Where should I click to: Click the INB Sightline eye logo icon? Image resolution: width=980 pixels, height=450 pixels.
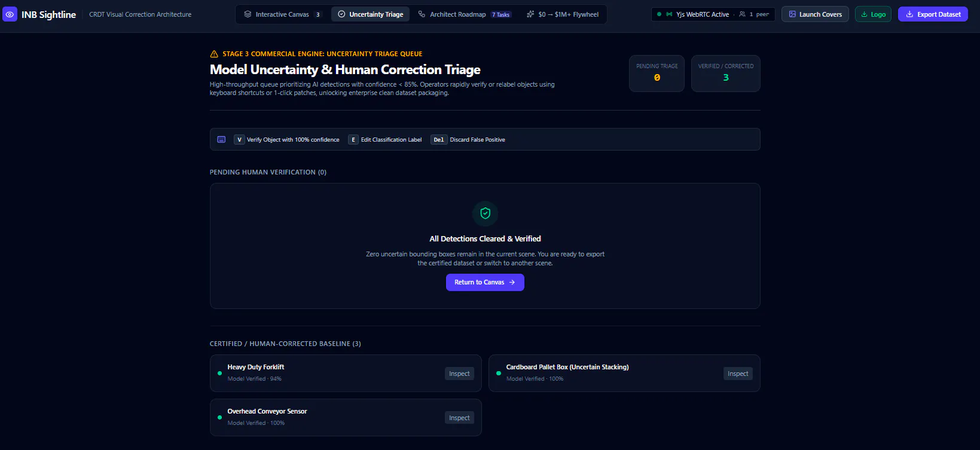[10, 14]
